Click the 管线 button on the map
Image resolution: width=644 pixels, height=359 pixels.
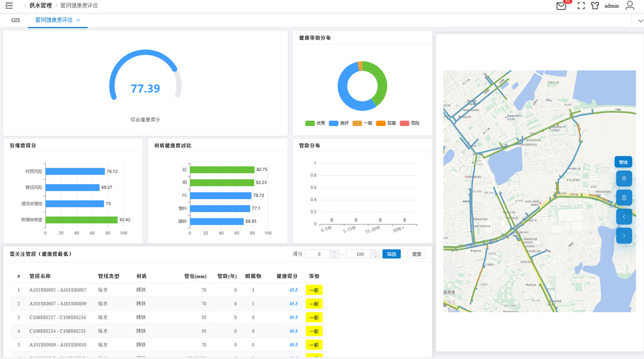(623, 162)
